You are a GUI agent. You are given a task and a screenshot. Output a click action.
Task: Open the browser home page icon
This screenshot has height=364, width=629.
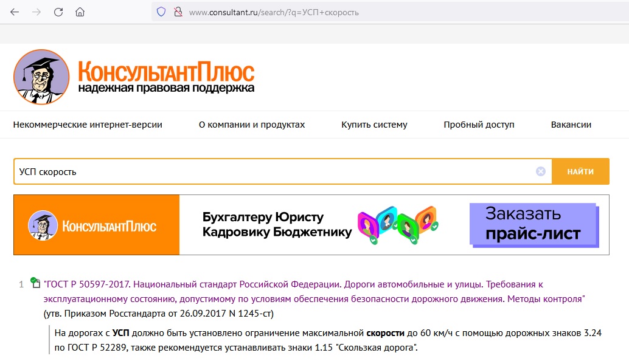[x=80, y=12]
